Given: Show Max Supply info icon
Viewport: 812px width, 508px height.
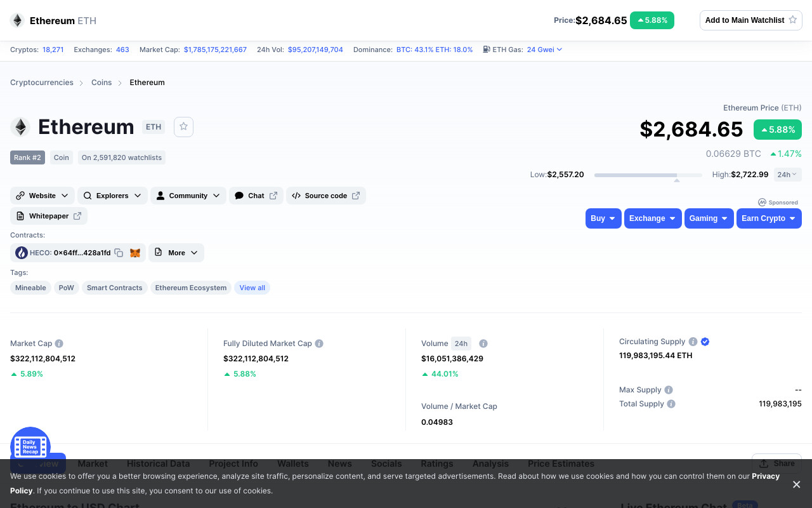Looking at the screenshot, I should point(669,390).
